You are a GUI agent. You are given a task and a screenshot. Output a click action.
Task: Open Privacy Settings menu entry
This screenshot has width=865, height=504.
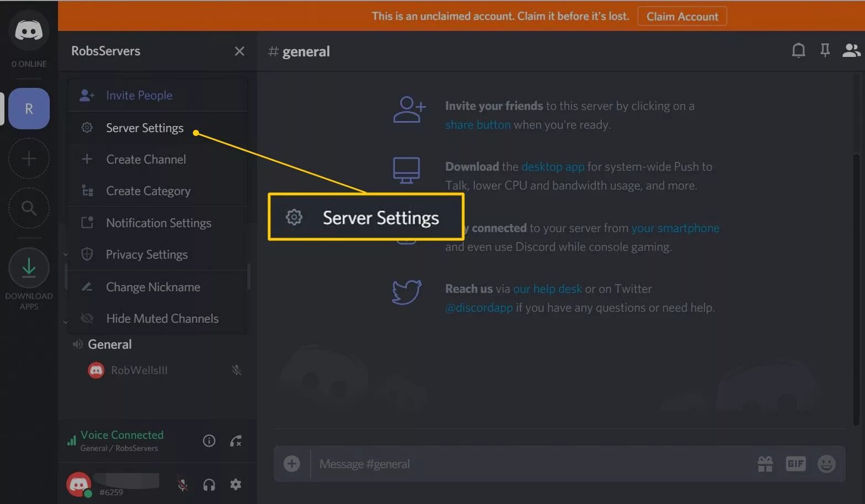pos(158,254)
